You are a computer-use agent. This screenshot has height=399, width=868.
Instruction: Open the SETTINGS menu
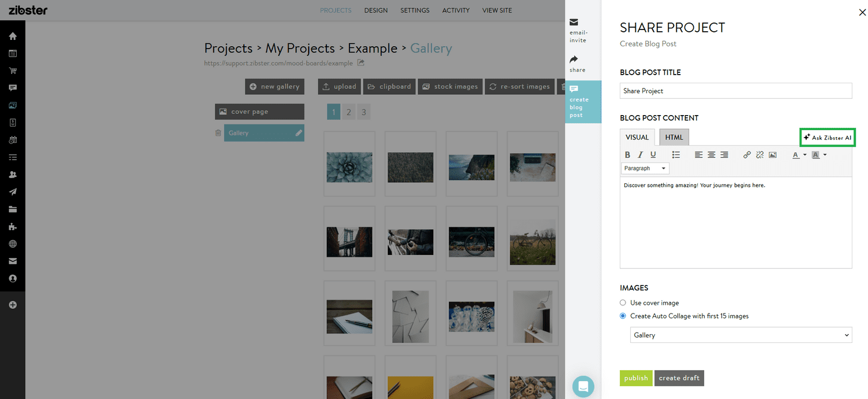coord(415,10)
